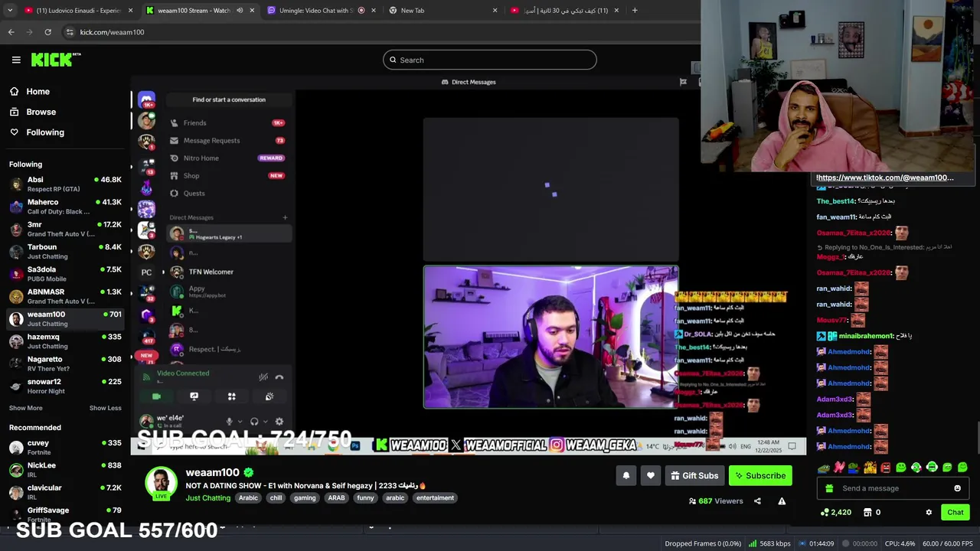Screen dimensions: 980x551
Task: Click Discord noise suppression icon
Action: coord(263,377)
